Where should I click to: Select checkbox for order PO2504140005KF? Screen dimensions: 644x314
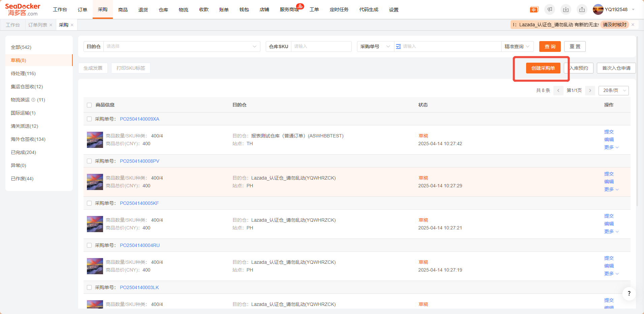[x=89, y=203]
